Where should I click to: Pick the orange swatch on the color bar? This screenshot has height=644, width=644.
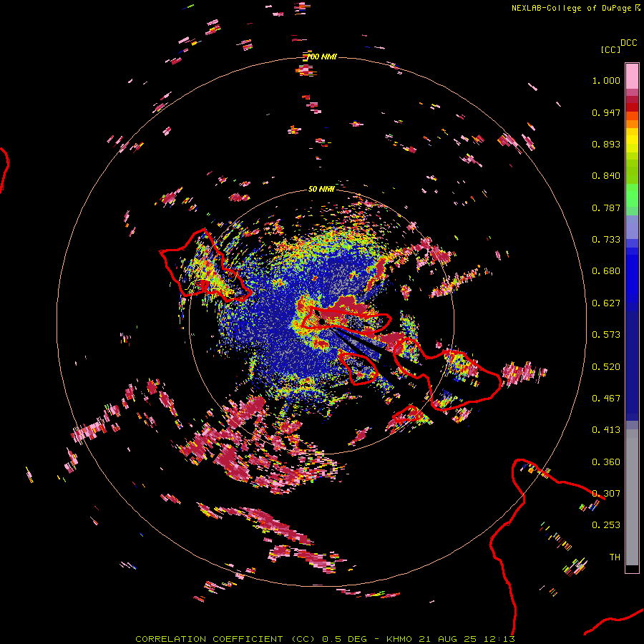point(632,124)
